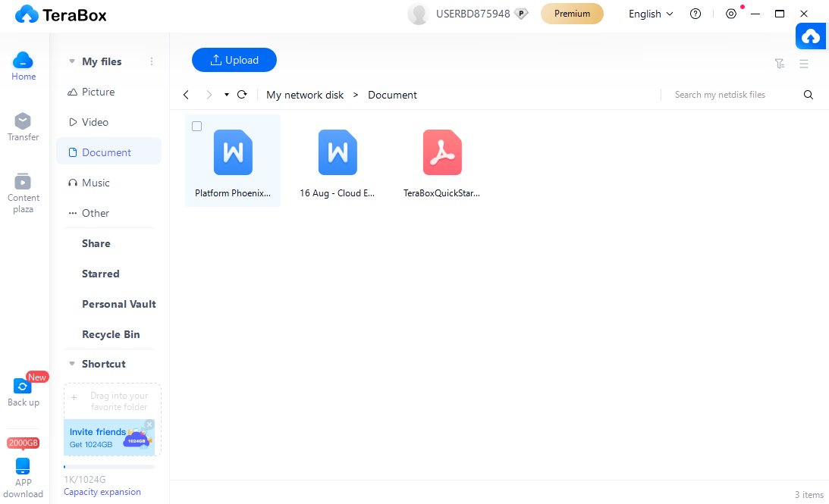Click the floating cloud upload widget

[x=811, y=36]
